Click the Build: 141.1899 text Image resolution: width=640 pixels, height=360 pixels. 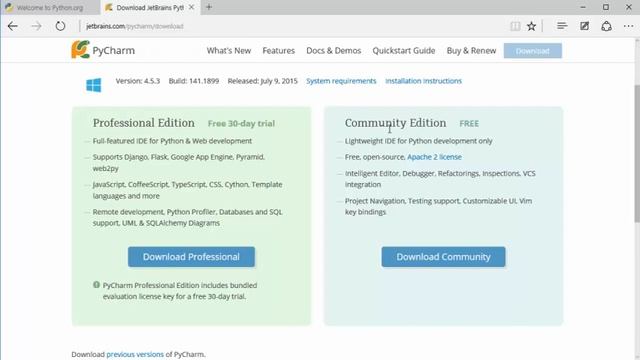click(x=194, y=81)
